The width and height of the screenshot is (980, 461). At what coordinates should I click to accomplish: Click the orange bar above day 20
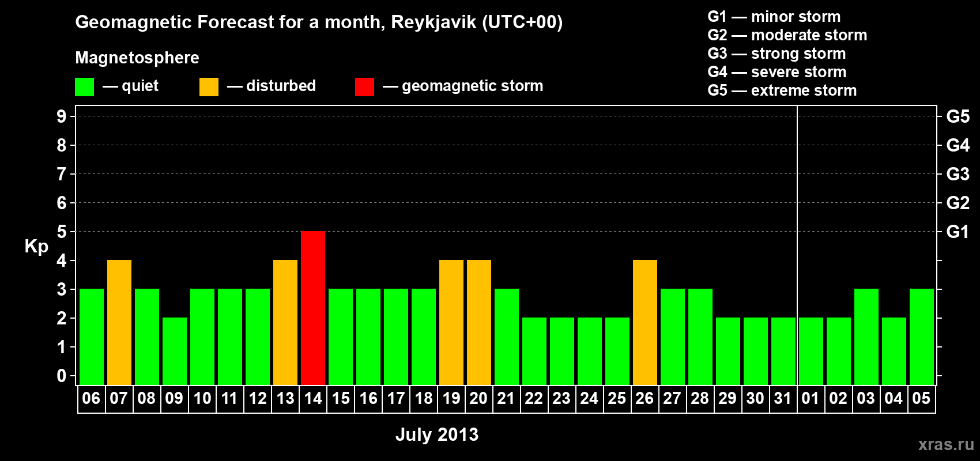479,322
